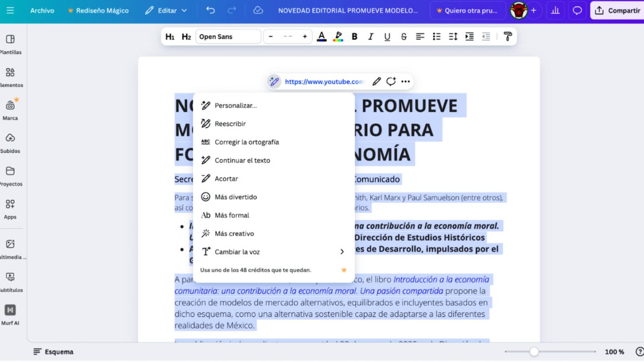Open the Archivo menu
This screenshot has width=644, height=362.
(42, 10)
